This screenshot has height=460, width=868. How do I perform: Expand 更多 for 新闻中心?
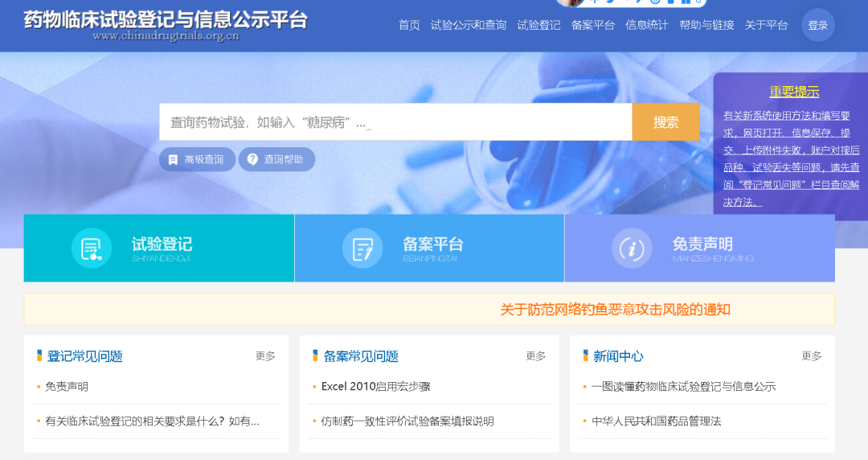pyautogui.click(x=811, y=356)
